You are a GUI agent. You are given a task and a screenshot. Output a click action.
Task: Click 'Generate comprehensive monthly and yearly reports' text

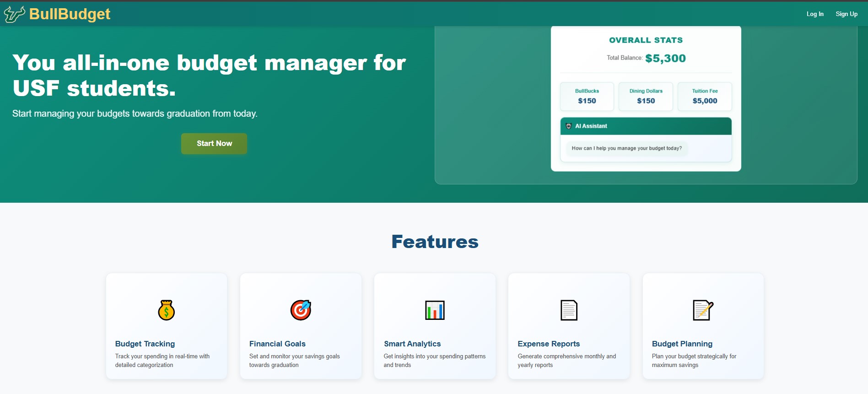(567, 361)
